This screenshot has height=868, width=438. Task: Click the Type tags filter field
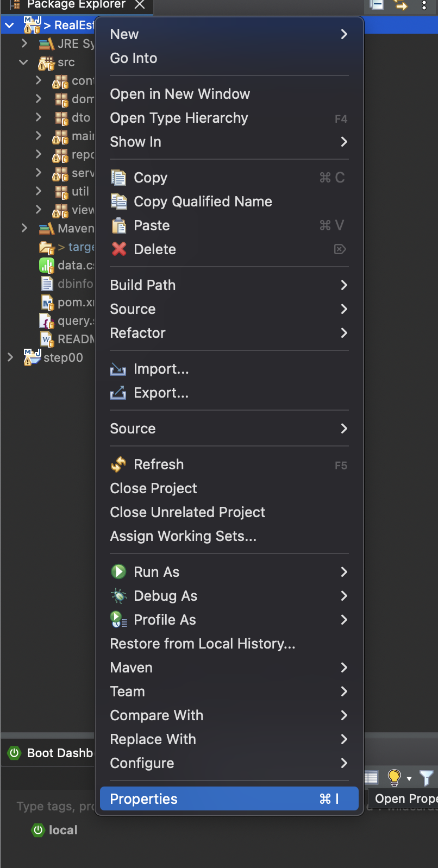point(55,806)
